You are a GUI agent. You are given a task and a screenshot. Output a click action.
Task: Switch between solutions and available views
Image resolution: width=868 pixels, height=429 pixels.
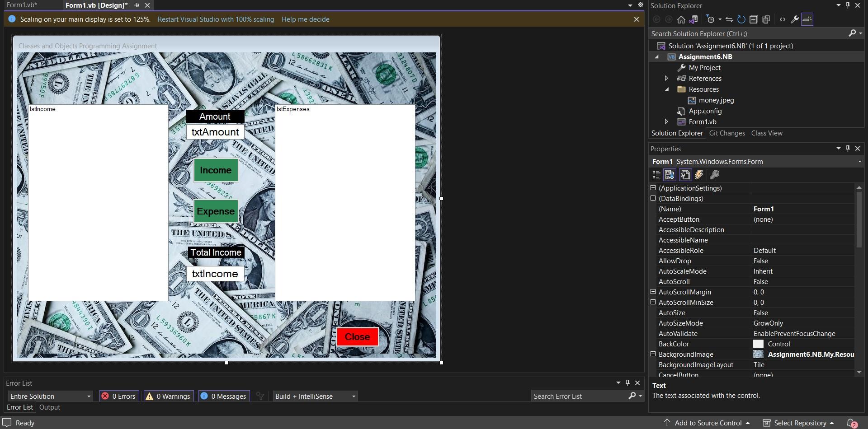point(693,19)
